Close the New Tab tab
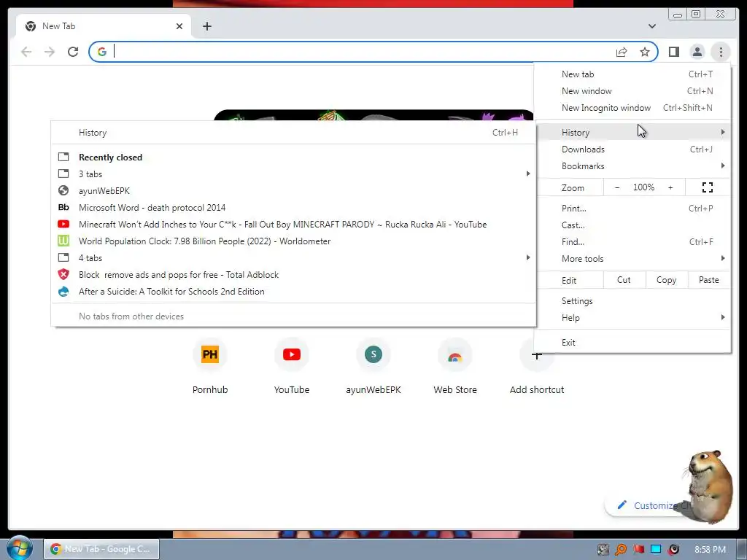747x560 pixels. (x=179, y=26)
